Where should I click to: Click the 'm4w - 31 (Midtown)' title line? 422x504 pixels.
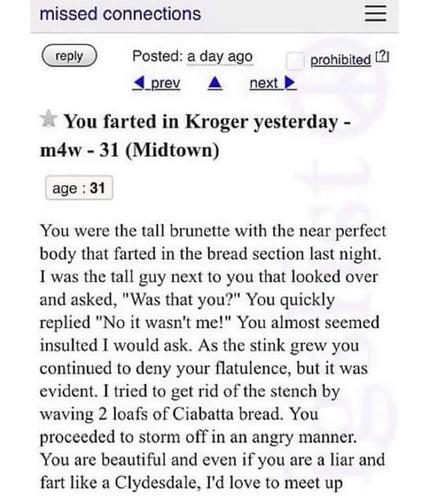(130, 149)
